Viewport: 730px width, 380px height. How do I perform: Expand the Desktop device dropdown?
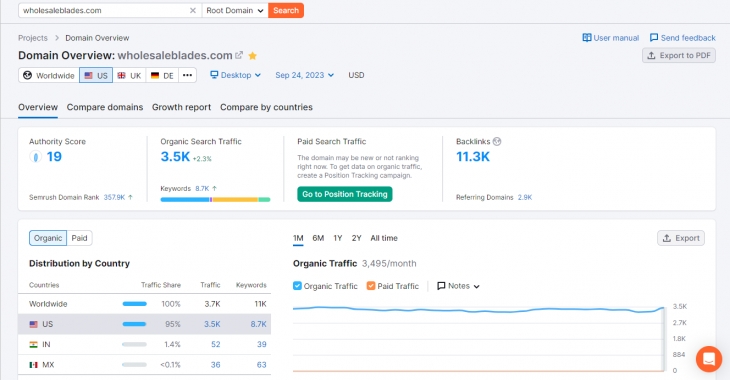click(x=235, y=75)
